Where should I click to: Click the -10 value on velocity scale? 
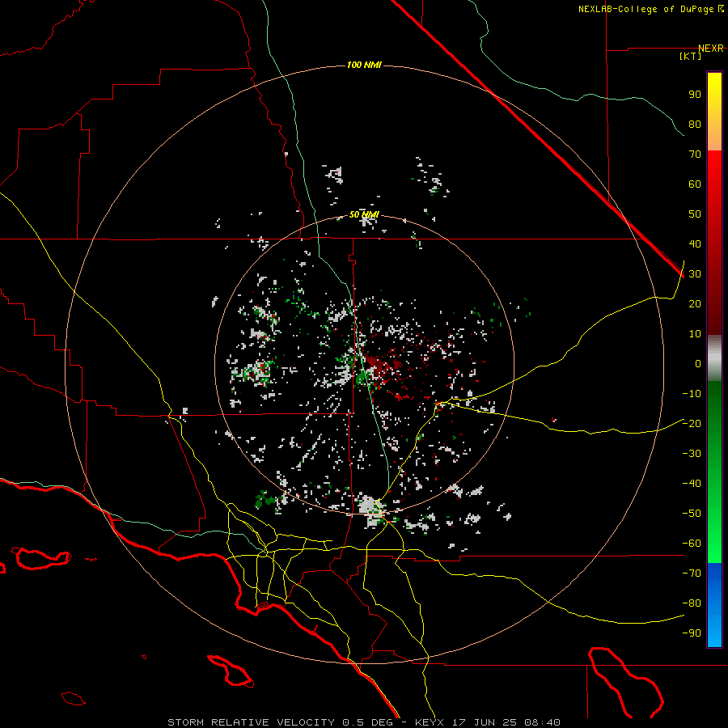(x=692, y=394)
